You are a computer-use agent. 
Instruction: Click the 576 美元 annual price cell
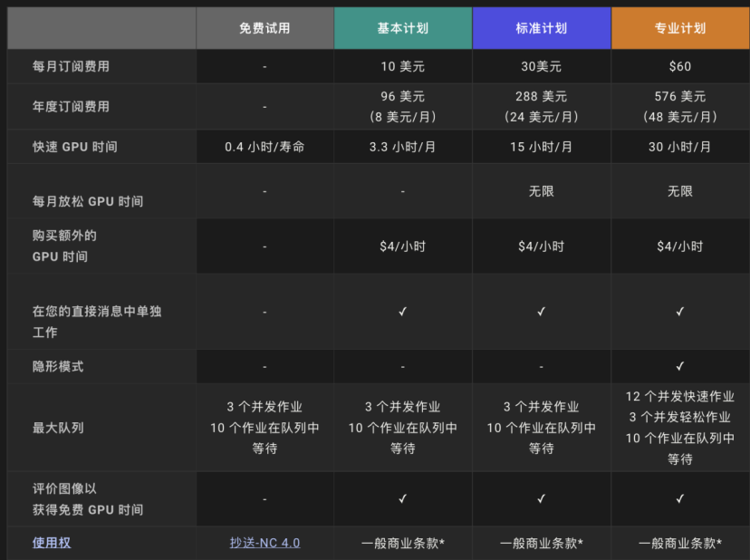[x=680, y=106]
